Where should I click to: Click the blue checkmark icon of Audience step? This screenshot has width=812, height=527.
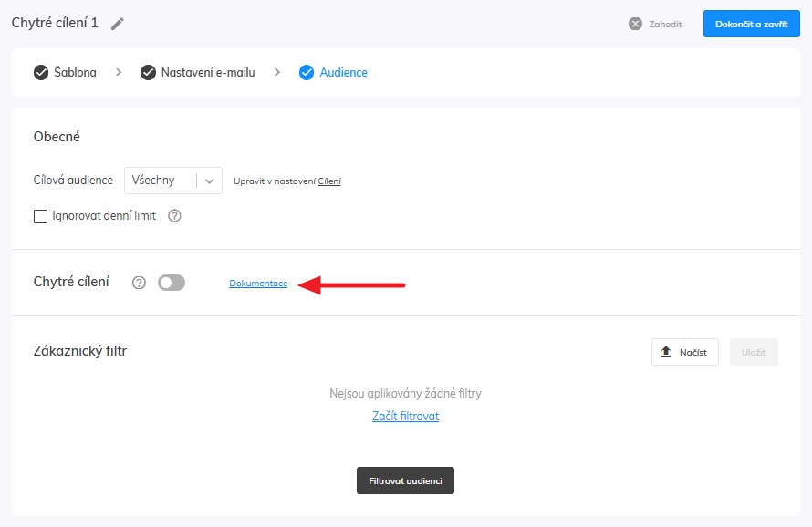307,72
